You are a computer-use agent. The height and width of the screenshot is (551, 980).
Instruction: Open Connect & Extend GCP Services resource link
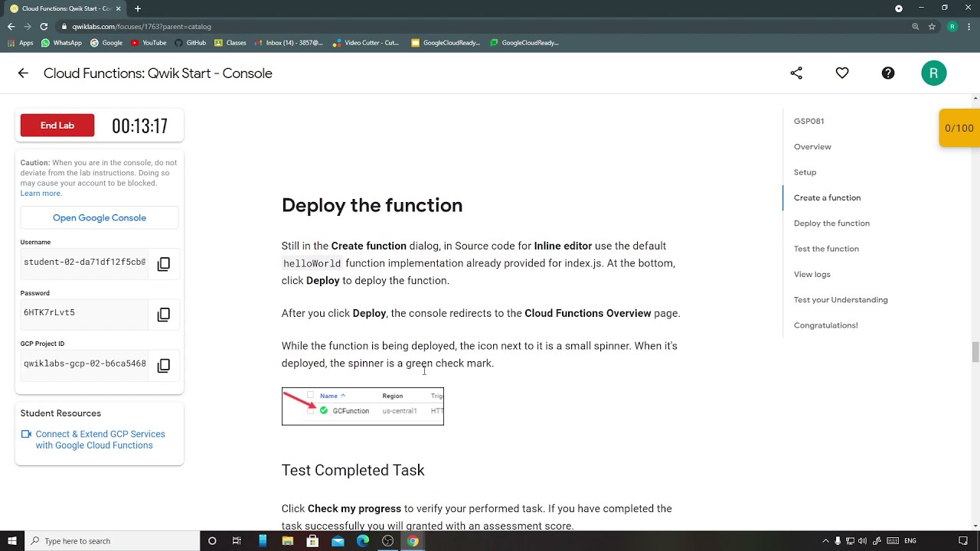click(100, 440)
